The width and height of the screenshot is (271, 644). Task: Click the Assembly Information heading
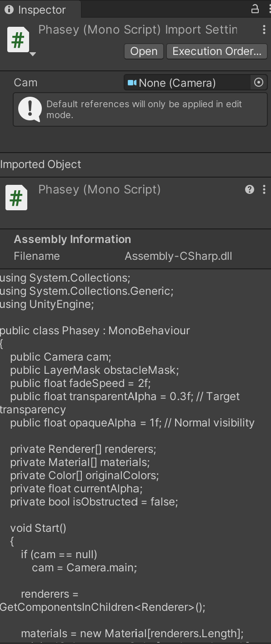pos(72,239)
